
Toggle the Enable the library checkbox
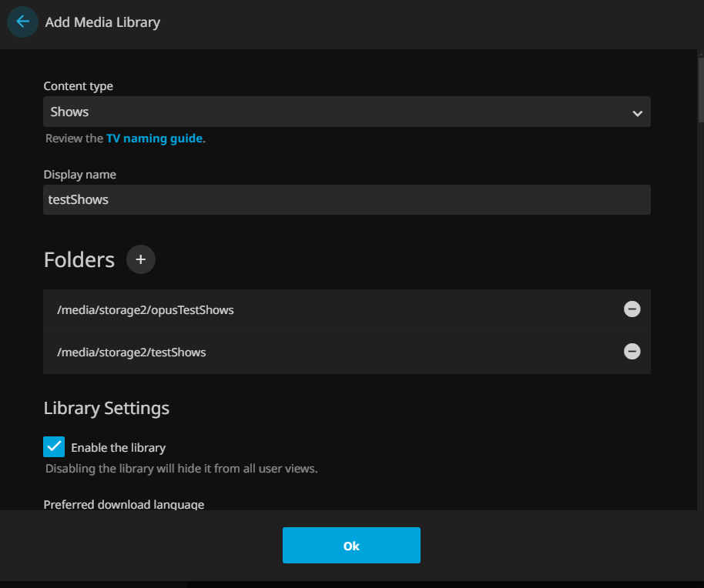click(54, 446)
